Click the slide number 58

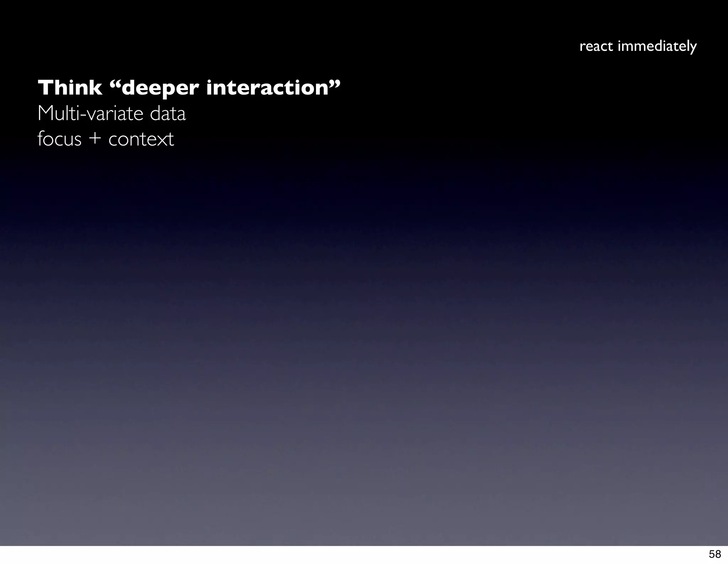click(x=714, y=554)
